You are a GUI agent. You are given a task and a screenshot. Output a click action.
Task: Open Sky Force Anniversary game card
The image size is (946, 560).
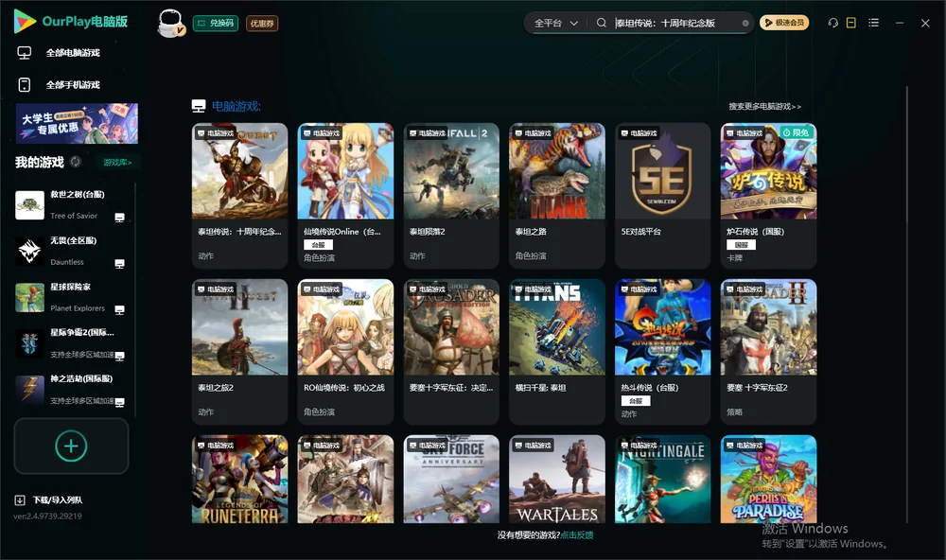pos(451,480)
